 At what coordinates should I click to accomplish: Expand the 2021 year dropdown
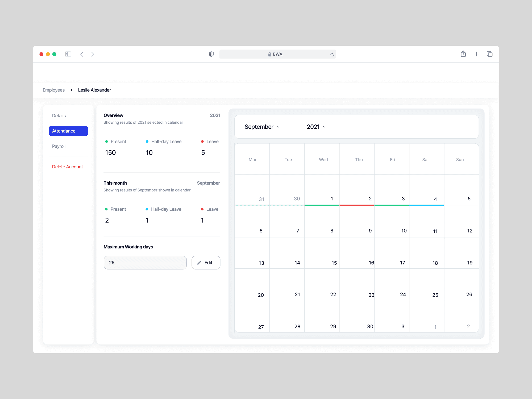point(316,127)
